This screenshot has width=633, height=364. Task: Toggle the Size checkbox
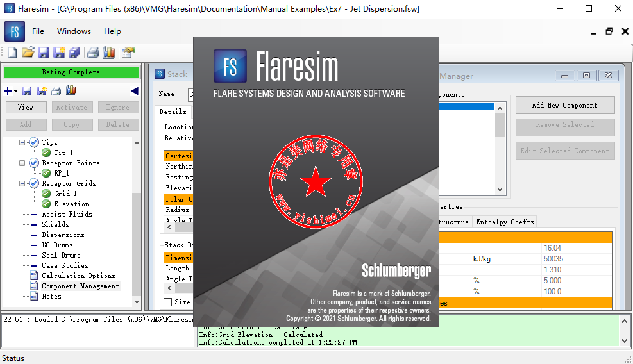point(167,302)
